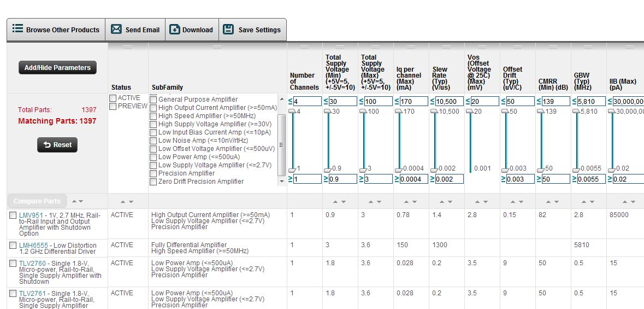The image size is (644, 309).
Task: Open the TLV2760 part link
Action: point(32,263)
